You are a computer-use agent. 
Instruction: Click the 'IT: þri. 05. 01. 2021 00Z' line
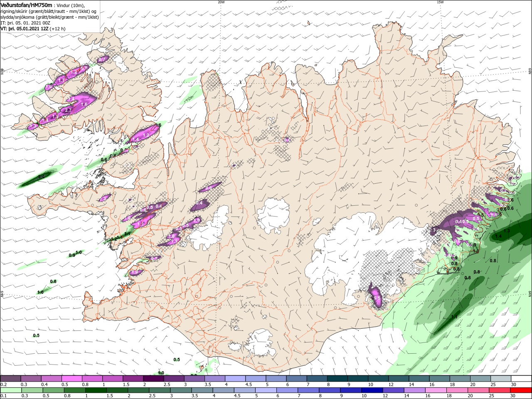tap(25, 22)
